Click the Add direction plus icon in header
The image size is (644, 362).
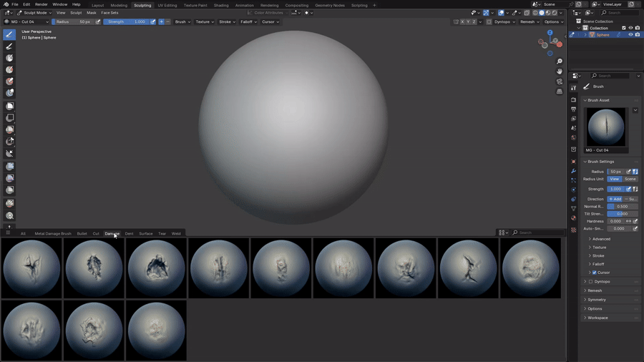pos(161,21)
